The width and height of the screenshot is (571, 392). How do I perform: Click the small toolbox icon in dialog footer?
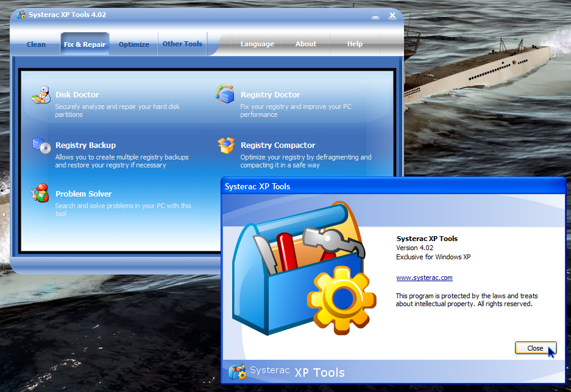[238, 371]
